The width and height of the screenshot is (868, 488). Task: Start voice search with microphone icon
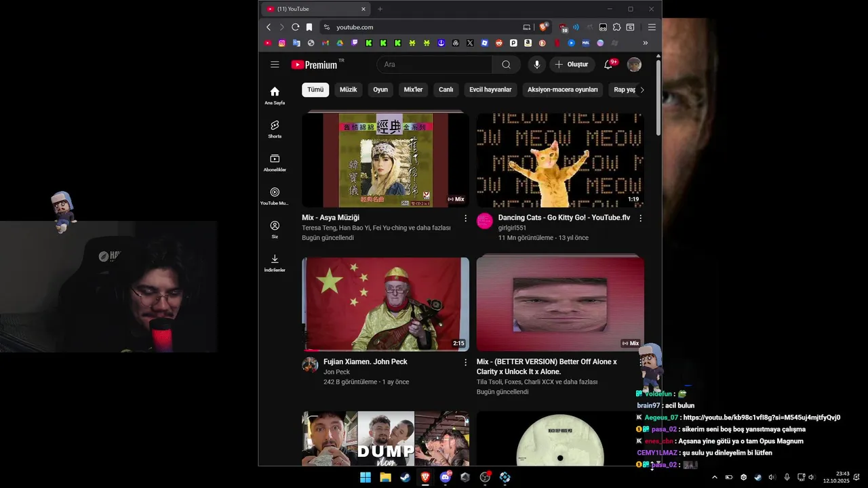[537, 64]
